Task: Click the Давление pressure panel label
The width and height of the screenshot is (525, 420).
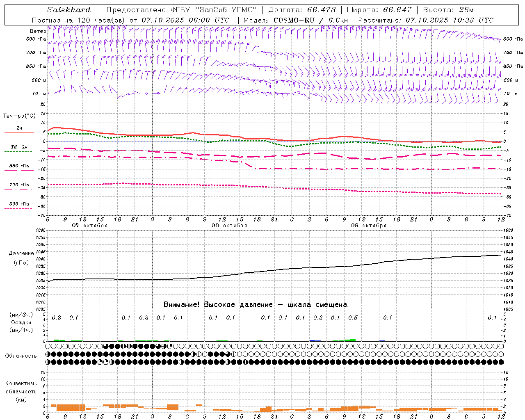Action: click(21, 253)
